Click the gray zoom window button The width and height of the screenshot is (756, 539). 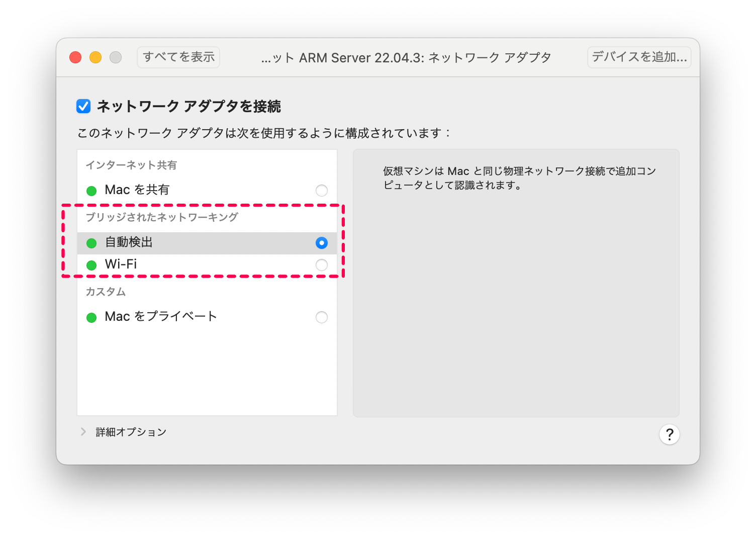(116, 57)
